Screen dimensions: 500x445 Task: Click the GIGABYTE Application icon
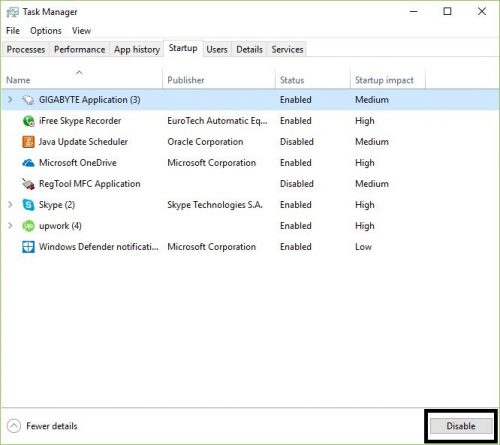(28, 100)
